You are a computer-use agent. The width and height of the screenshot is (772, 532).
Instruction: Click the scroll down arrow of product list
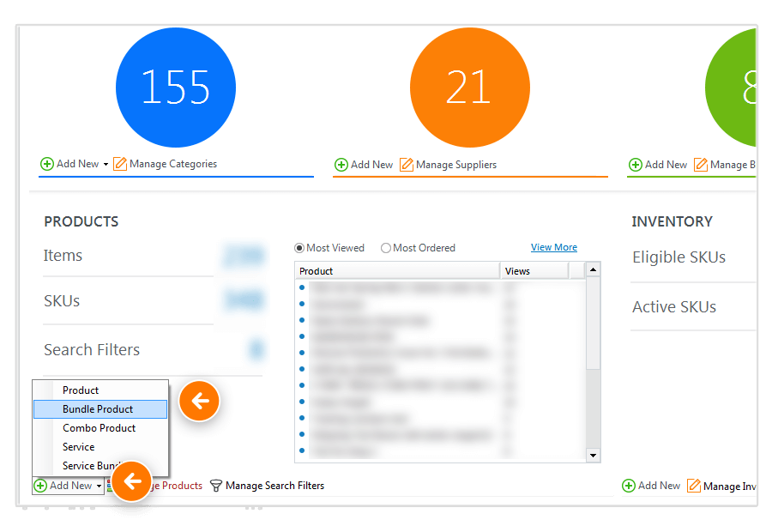[593, 455]
